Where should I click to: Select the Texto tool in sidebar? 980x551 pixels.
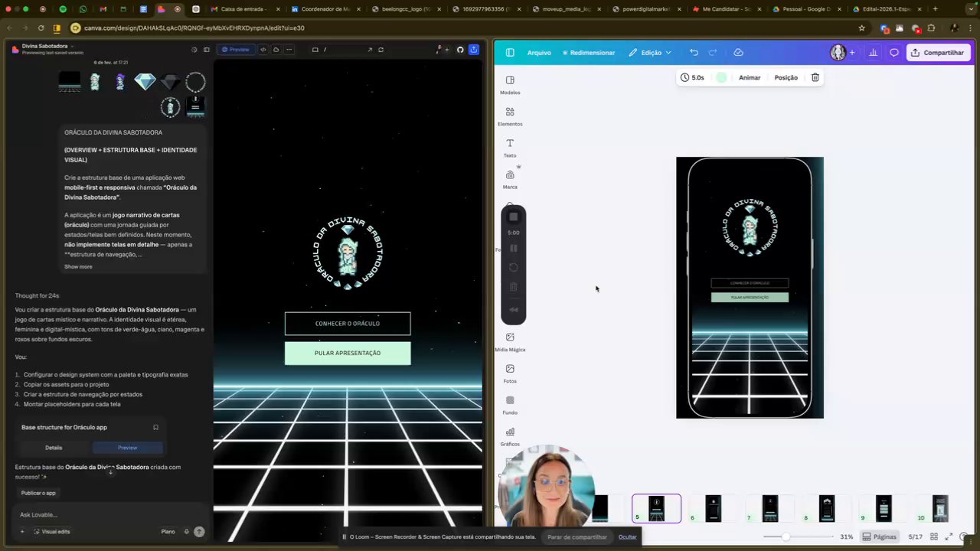pos(510,148)
